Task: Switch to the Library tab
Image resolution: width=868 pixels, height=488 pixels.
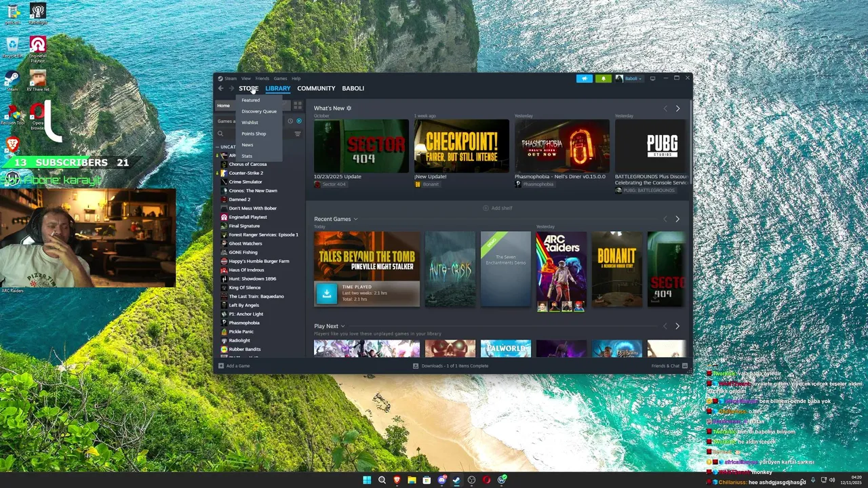Action: [278, 88]
